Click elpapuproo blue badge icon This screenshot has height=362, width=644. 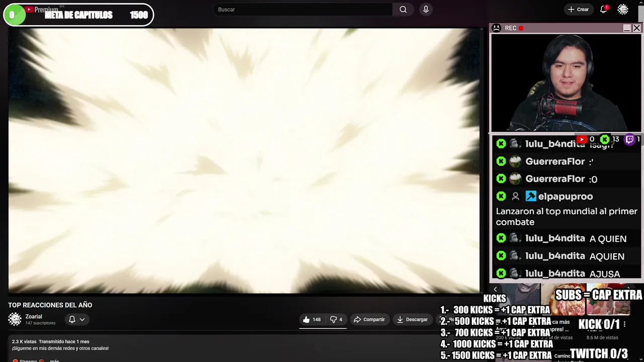531,196
